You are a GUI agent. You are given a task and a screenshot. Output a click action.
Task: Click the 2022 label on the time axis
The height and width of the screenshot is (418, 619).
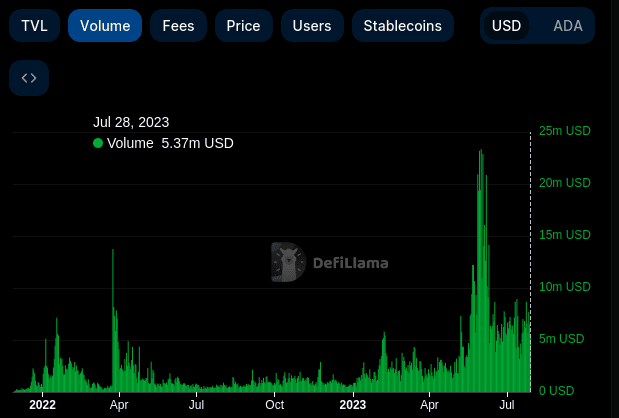[x=42, y=405]
